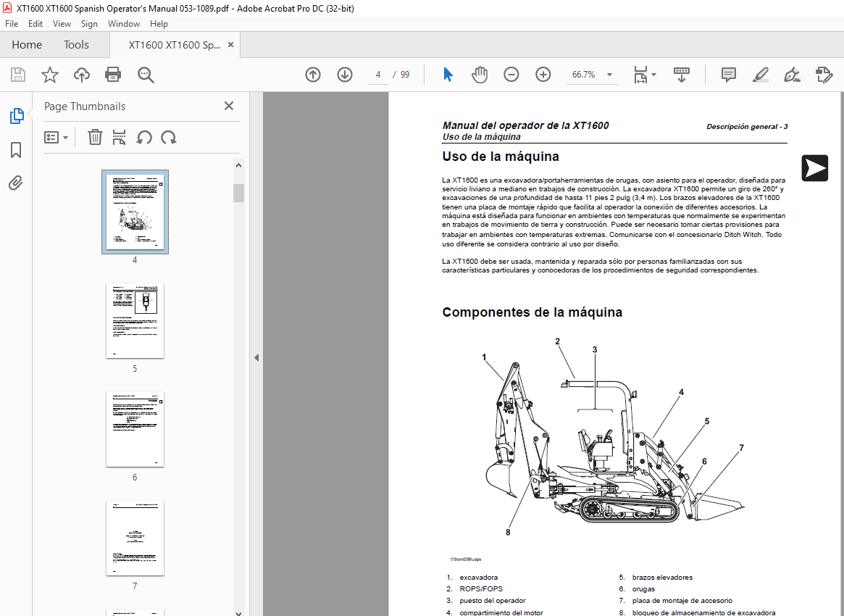
Task: Collapse the navigation pane with left arrow
Action: pyautogui.click(x=256, y=357)
